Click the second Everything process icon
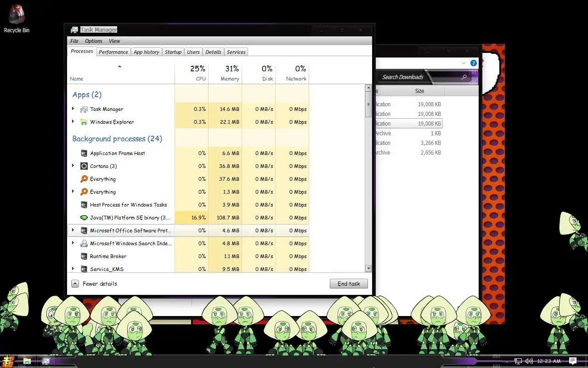The height and width of the screenshot is (368, 588). (x=84, y=192)
